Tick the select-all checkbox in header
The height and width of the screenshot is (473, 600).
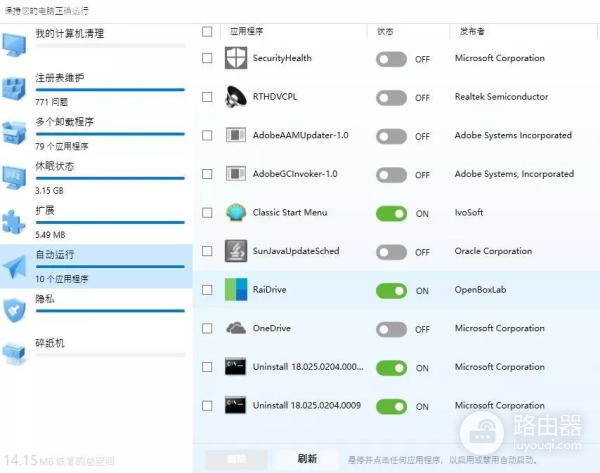pyautogui.click(x=207, y=32)
